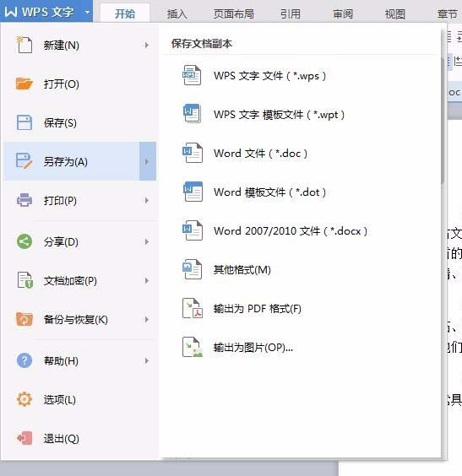Image resolution: width=462 pixels, height=476 pixels.
Task: Select 打印(P) menu entry
Action: [80, 200]
